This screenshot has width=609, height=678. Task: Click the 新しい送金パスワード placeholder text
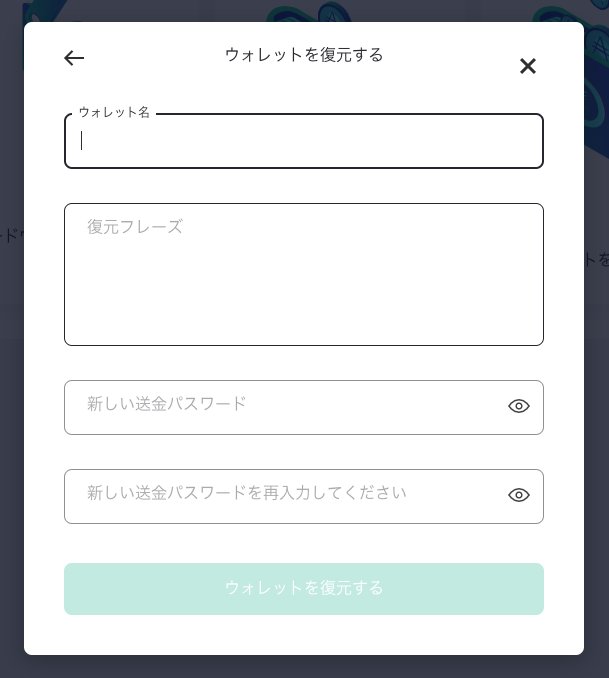167,404
